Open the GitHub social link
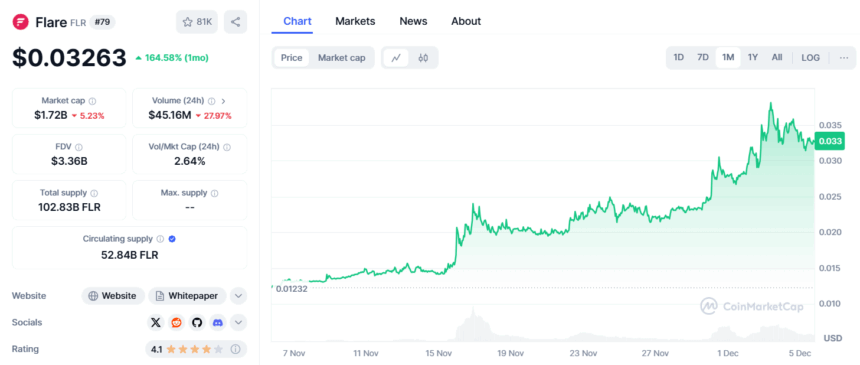Image resolution: width=860 pixels, height=365 pixels. (197, 322)
